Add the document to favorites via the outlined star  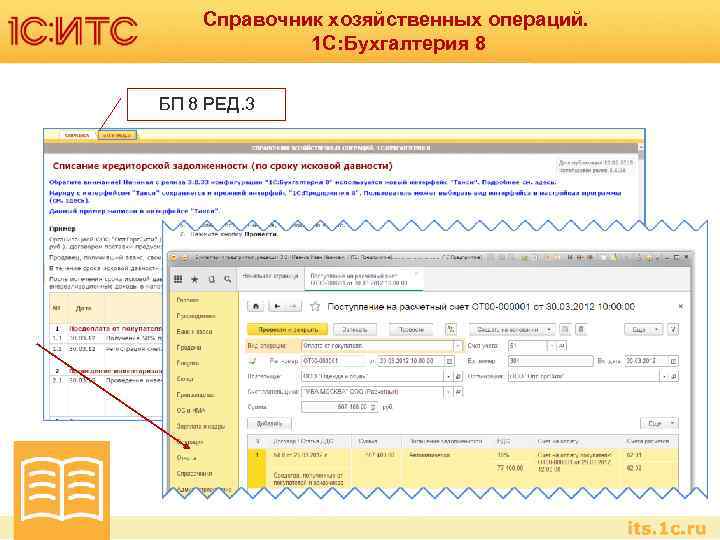[x=315, y=306]
